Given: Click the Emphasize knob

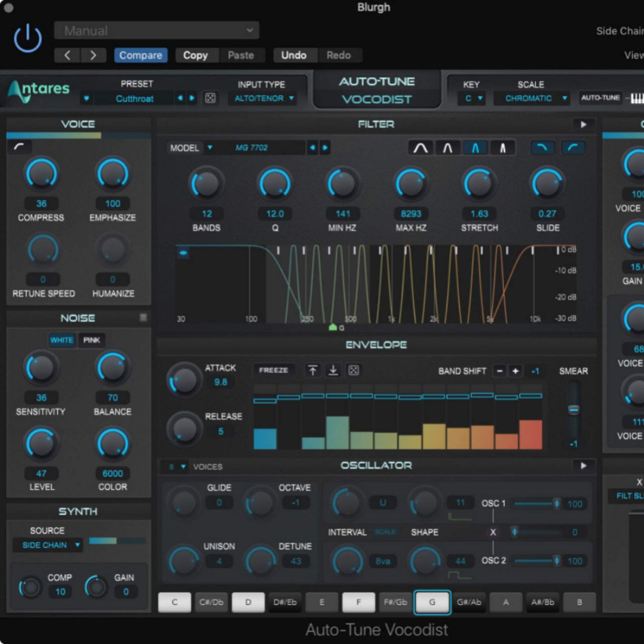Looking at the screenshot, I should (113, 174).
